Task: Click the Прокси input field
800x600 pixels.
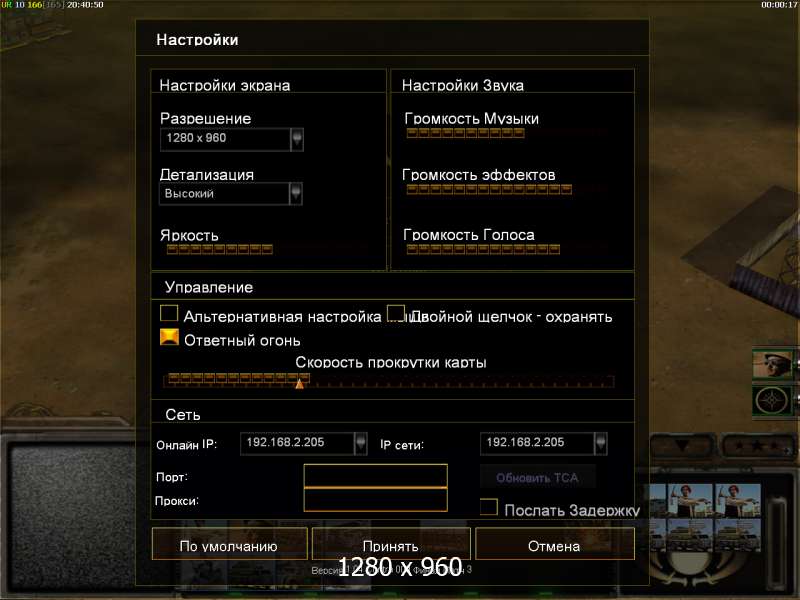Action: tap(376, 499)
